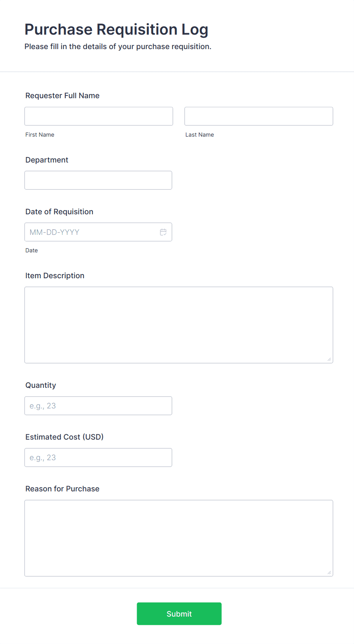354x644 pixels.
Task: Click the MM-DD-YYYY date input
Action: point(91,232)
